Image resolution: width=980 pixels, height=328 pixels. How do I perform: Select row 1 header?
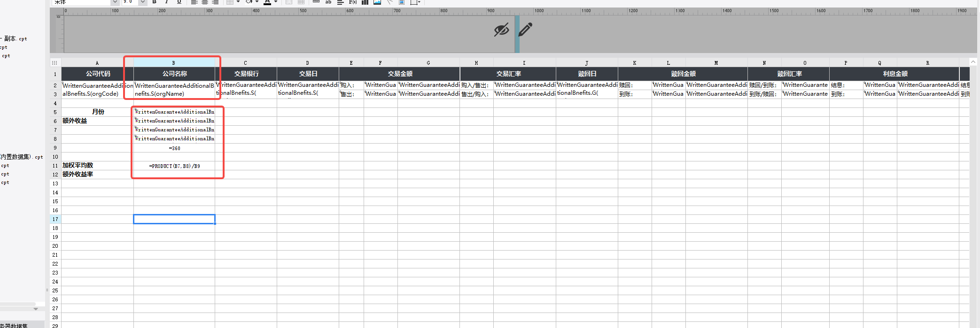tap(55, 74)
